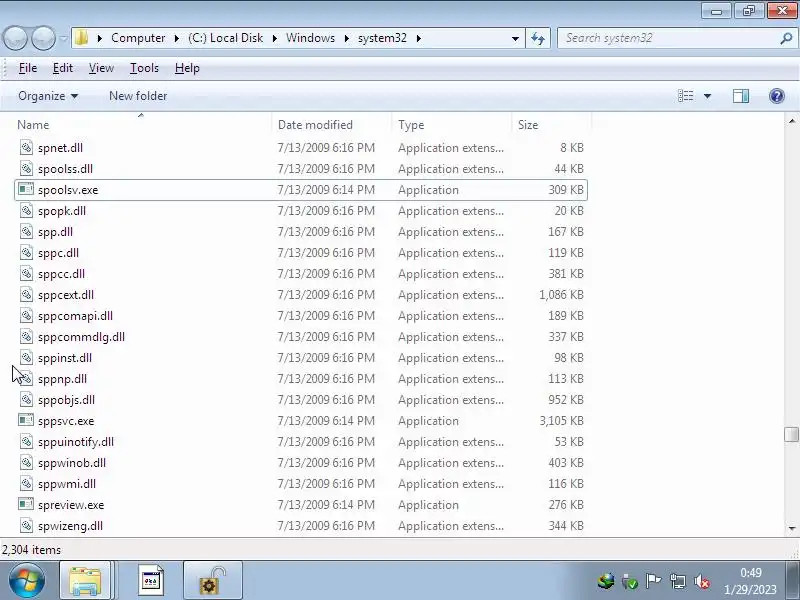The width and height of the screenshot is (800, 600).
Task: Sort by the Type column header
Action: coord(411,125)
